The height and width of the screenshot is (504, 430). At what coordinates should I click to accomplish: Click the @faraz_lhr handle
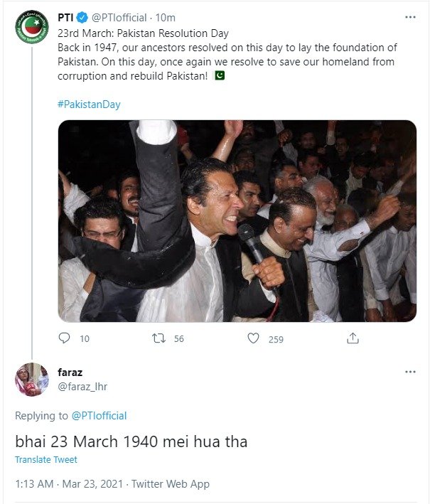(82, 386)
